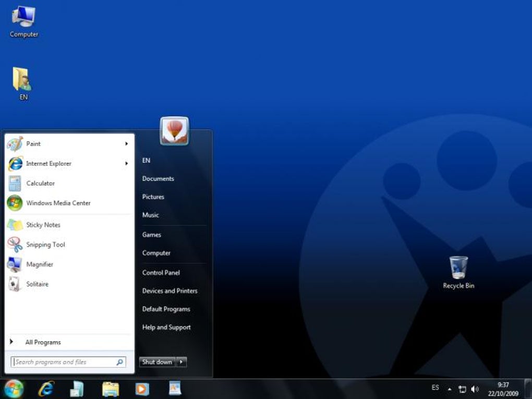The height and width of the screenshot is (399, 532).
Task: Open Devices and Printers
Action: tap(170, 291)
